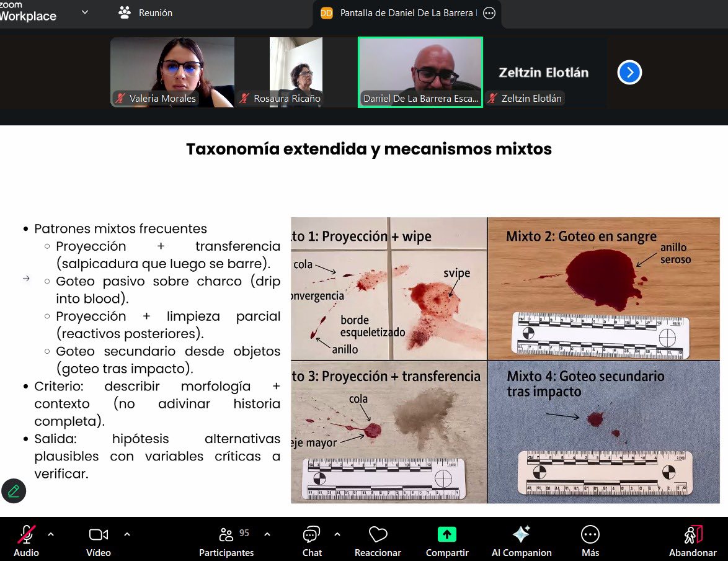Open shared screen options ellipsis
The image size is (728, 561).
coord(489,13)
